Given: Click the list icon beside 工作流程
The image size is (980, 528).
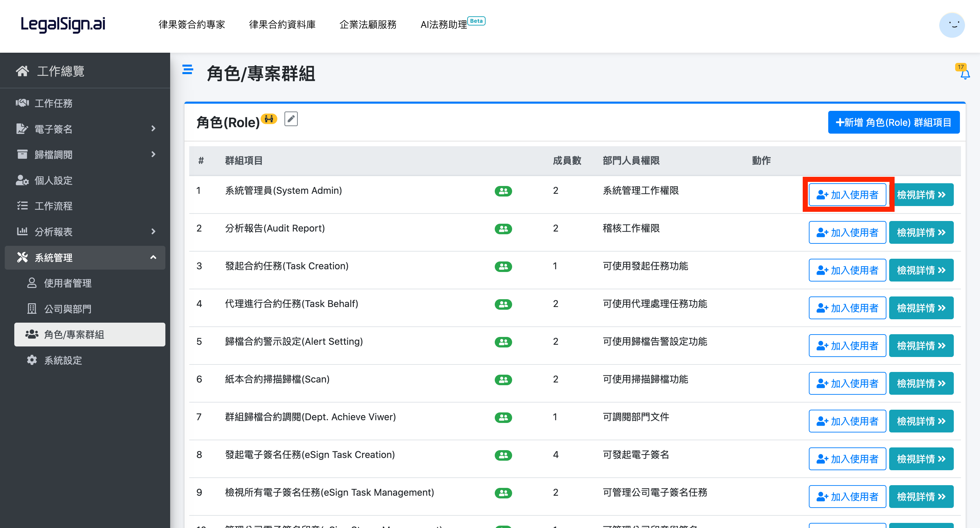Looking at the screenshot, I should [22, 206].
